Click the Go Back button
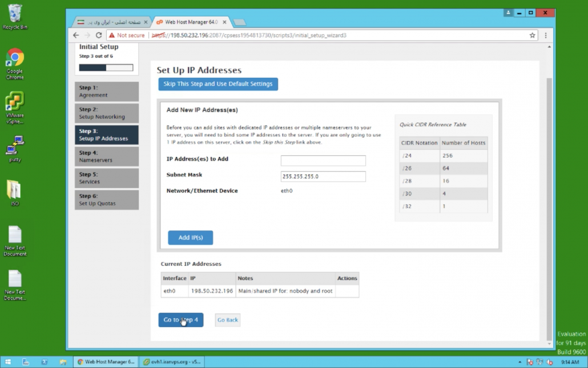588x368 pixels. point(227,320)
